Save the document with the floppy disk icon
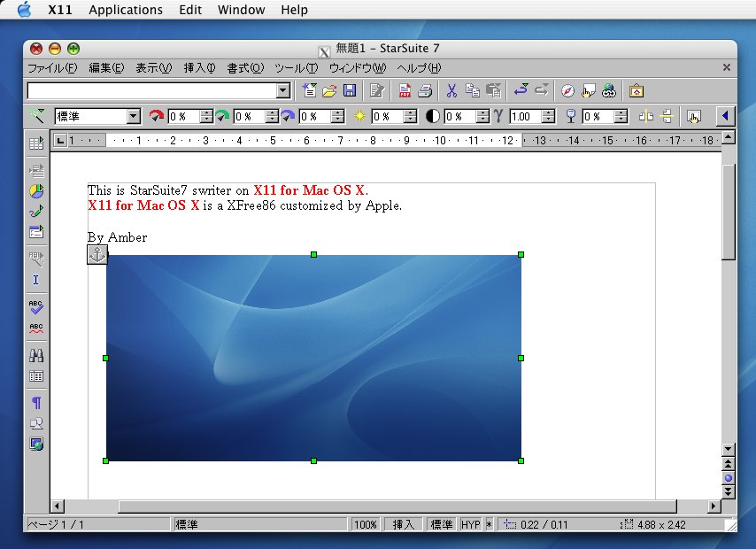The width and height of the screenshot is (756, 549). (x=350, y=90)
